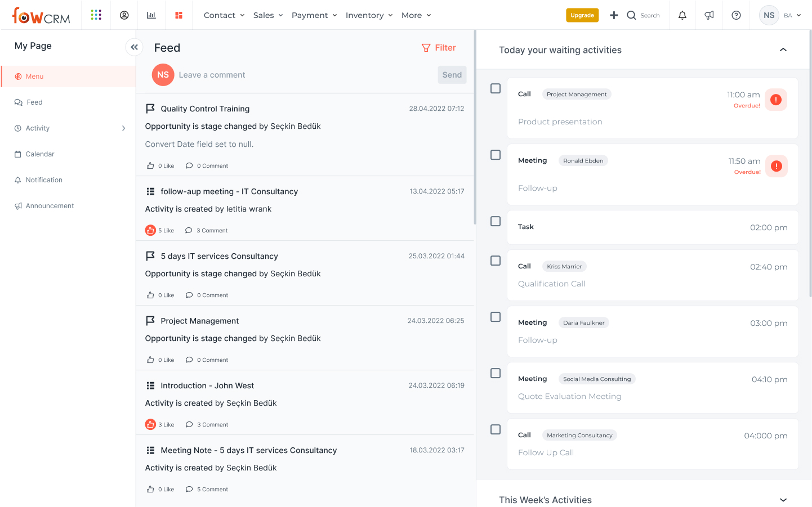Viewport: 812px width, 507px height.
Task: Click the Marketing Consultancy tag
Action: tap(579, 436)
